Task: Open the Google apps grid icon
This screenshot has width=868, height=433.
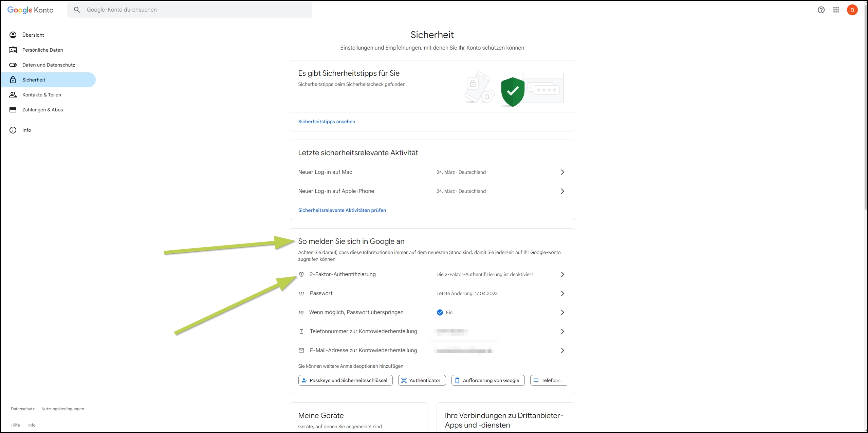Action: 836,10
